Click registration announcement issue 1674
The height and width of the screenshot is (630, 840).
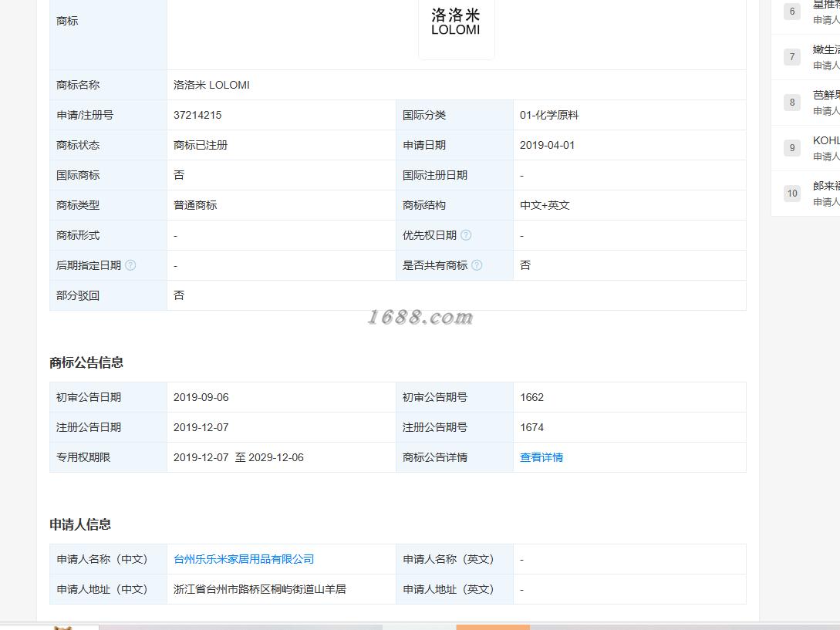pos(531,427)
